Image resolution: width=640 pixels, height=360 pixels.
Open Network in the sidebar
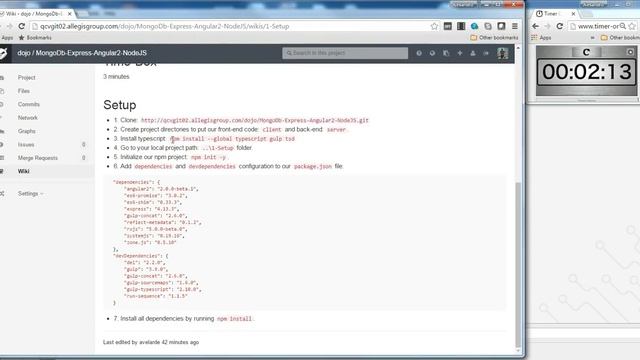point(27,118)
